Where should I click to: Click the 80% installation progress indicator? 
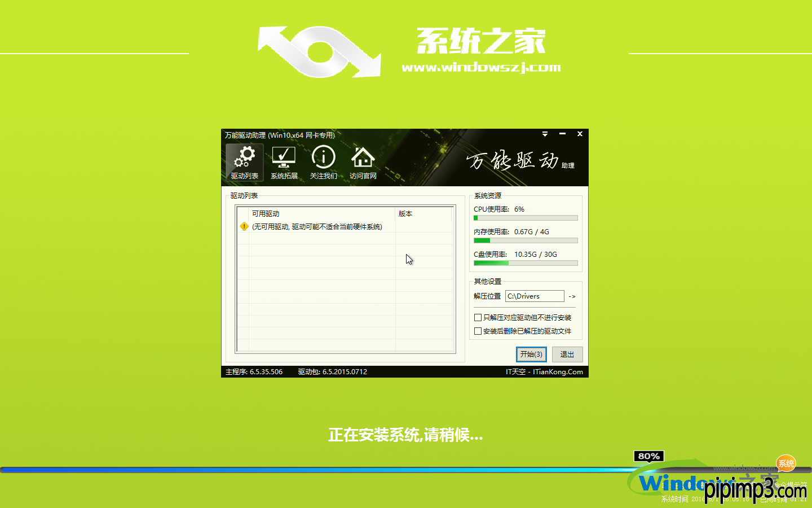pos(649,456)
